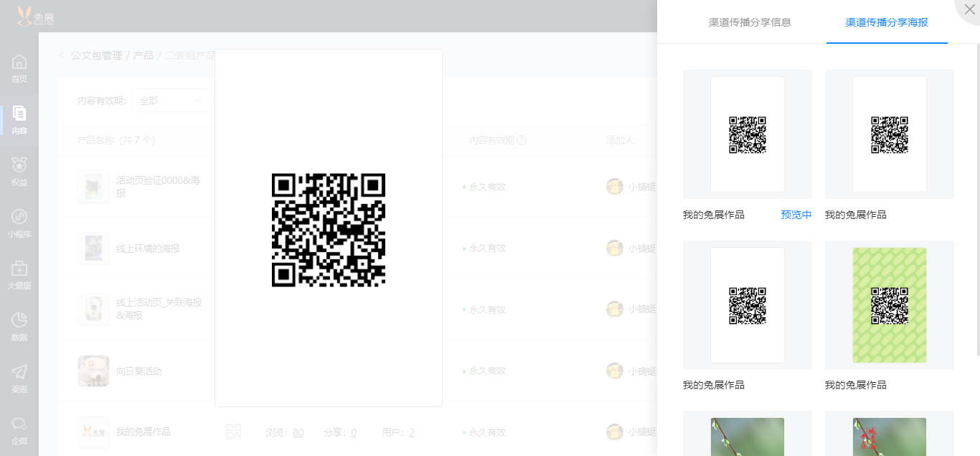Select the poster card labeled 预览中
Screen dimensions: 980x456
748,134
